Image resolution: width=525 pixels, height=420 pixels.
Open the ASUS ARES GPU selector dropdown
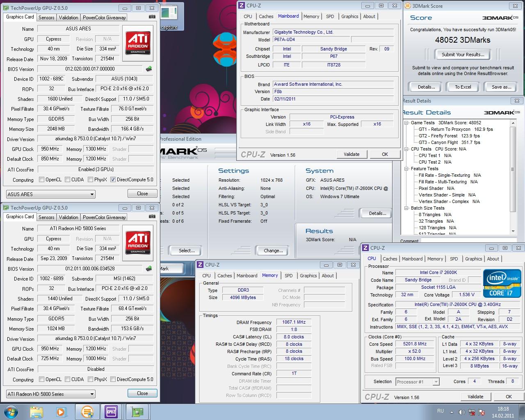click(x=50, y=194)
